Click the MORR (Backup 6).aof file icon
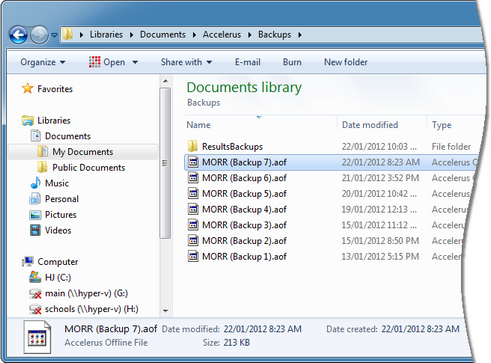The image size is (491, 363). [193, 178]
